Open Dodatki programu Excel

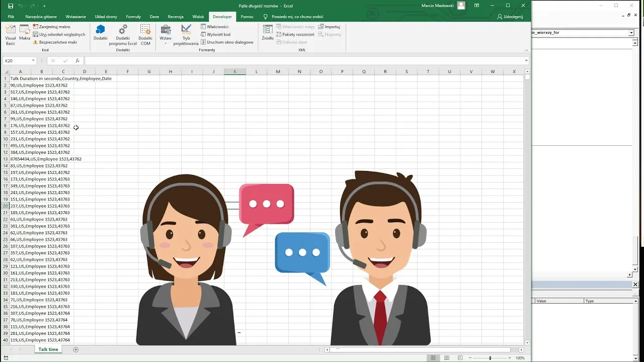point(123,34)
